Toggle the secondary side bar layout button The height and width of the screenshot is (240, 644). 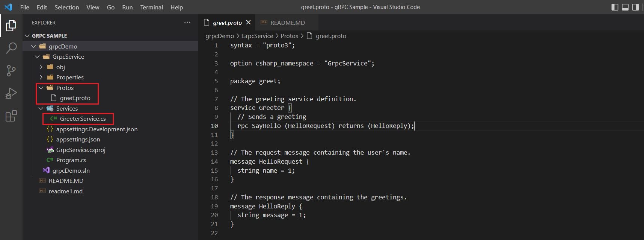[635, 7]
